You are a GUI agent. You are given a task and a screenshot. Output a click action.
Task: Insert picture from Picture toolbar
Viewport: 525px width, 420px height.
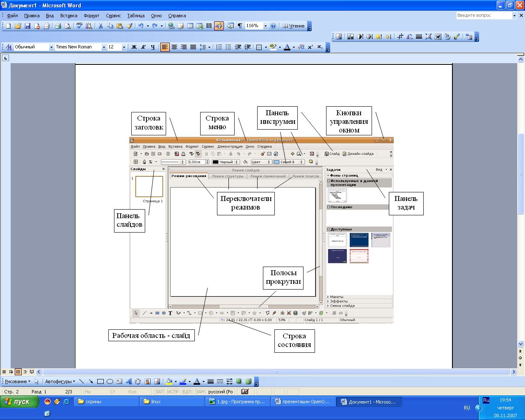pyautogui.click(x=339, y=37)
